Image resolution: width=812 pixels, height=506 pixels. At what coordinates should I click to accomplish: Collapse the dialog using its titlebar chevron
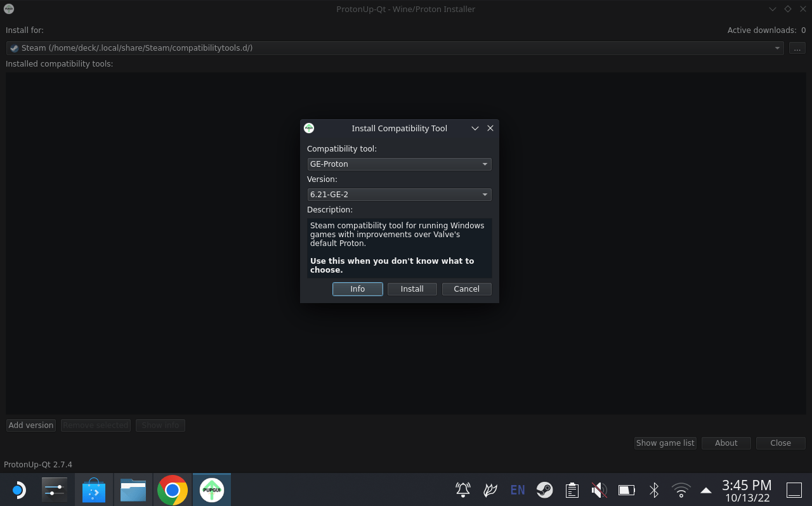[x=475, y=128]
